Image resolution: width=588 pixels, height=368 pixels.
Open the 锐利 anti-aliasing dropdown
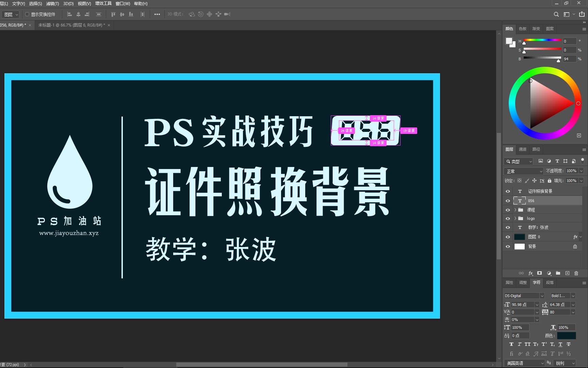tap(565, 363)
